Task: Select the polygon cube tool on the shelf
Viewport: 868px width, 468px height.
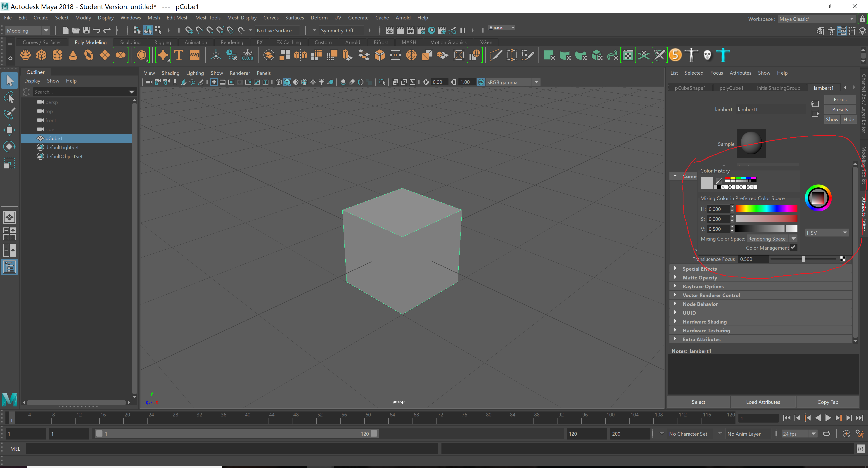Action: (41, 55)
